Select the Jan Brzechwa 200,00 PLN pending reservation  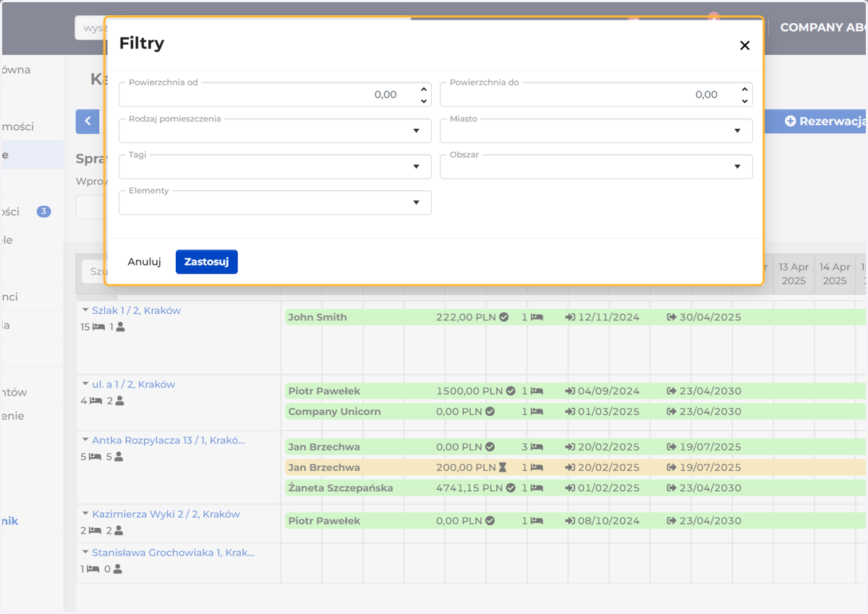coord(575,467)
